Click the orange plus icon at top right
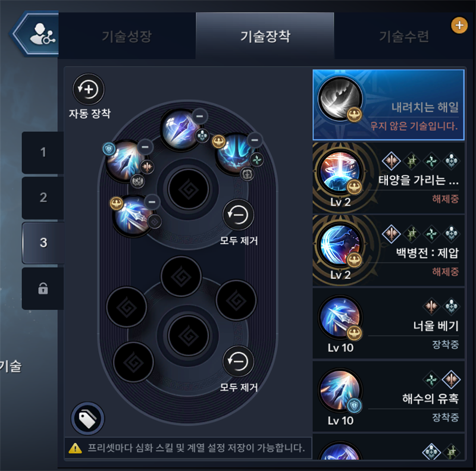 click(x=459, y=25)
